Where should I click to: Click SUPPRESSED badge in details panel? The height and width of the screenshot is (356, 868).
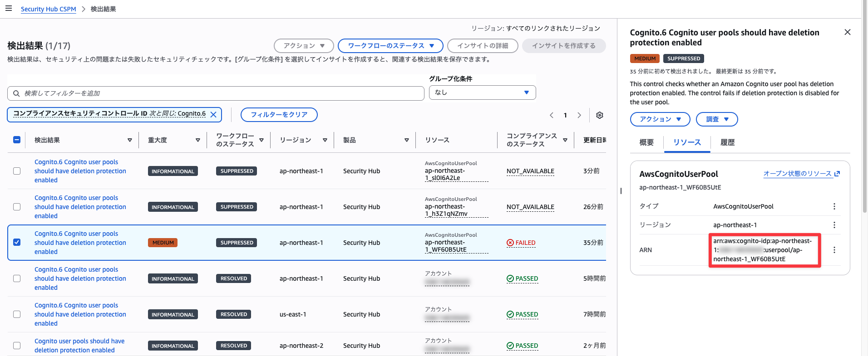[684, 59]
